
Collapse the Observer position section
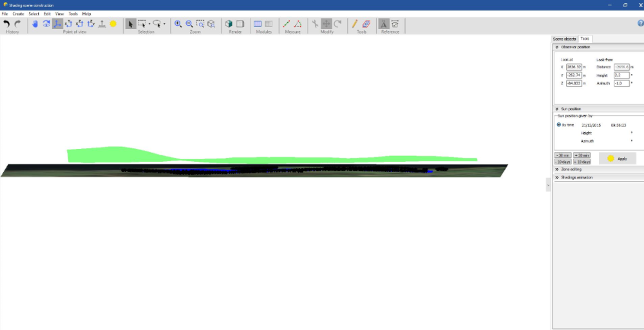557,47
